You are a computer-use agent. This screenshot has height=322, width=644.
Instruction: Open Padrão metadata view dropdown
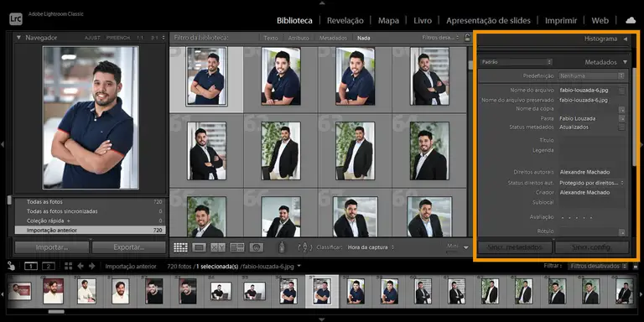pyautogui.click(x=516, y=62)
